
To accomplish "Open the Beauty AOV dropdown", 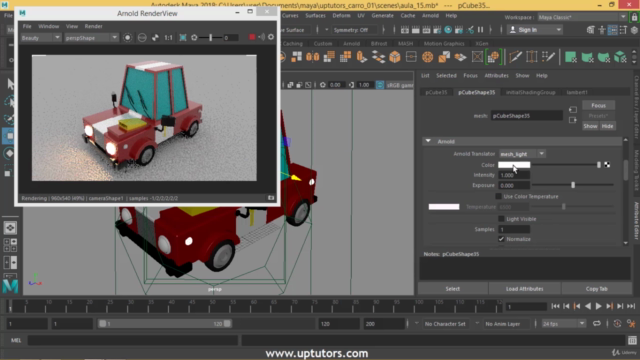I will click(40, 38).
